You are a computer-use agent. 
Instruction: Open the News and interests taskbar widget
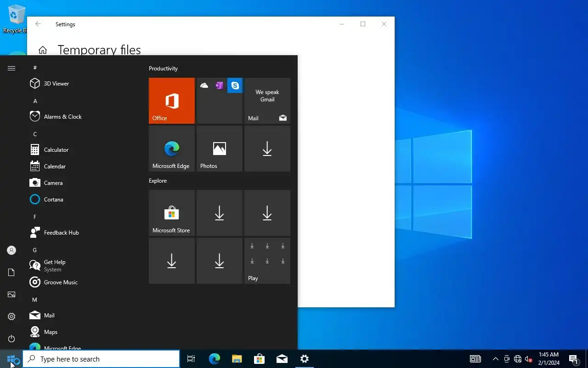click(475, 359)
